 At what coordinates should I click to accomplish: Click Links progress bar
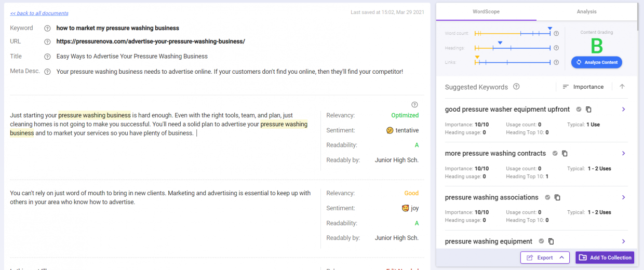(x=513, y=62)
